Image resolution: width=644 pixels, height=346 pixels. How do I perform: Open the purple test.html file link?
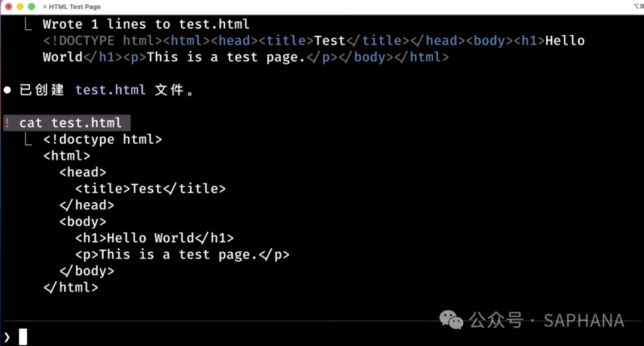pos(110,90)
